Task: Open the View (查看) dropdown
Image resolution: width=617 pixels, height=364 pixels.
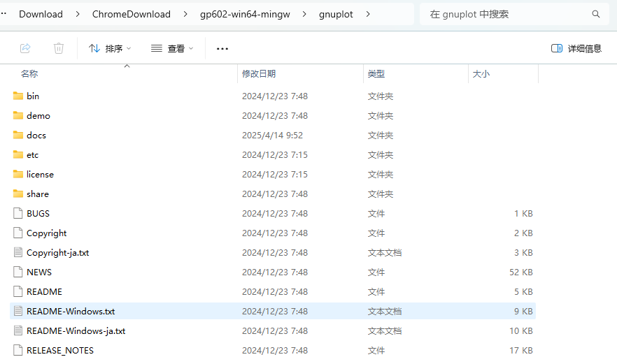Action: click(x=172, y=48)
